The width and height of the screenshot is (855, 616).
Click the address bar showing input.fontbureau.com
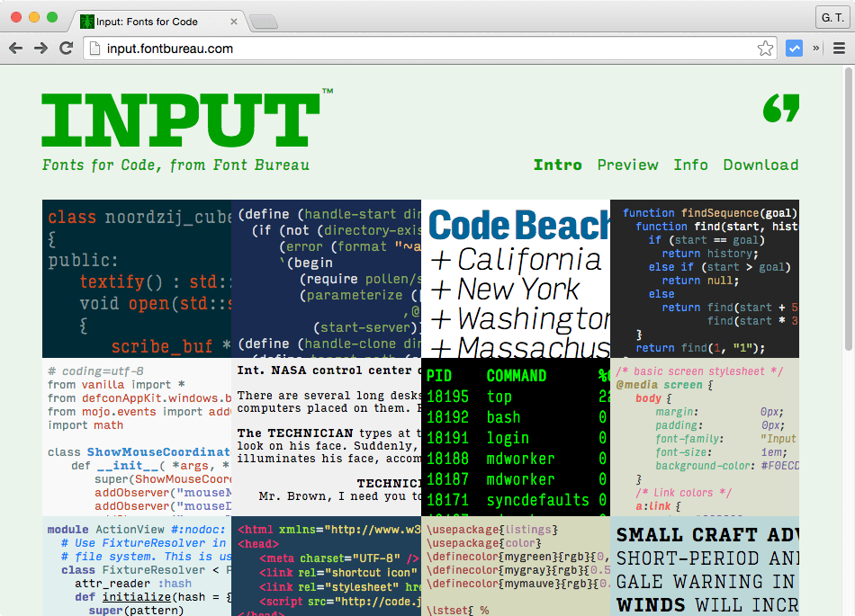(x=423, y=49)
